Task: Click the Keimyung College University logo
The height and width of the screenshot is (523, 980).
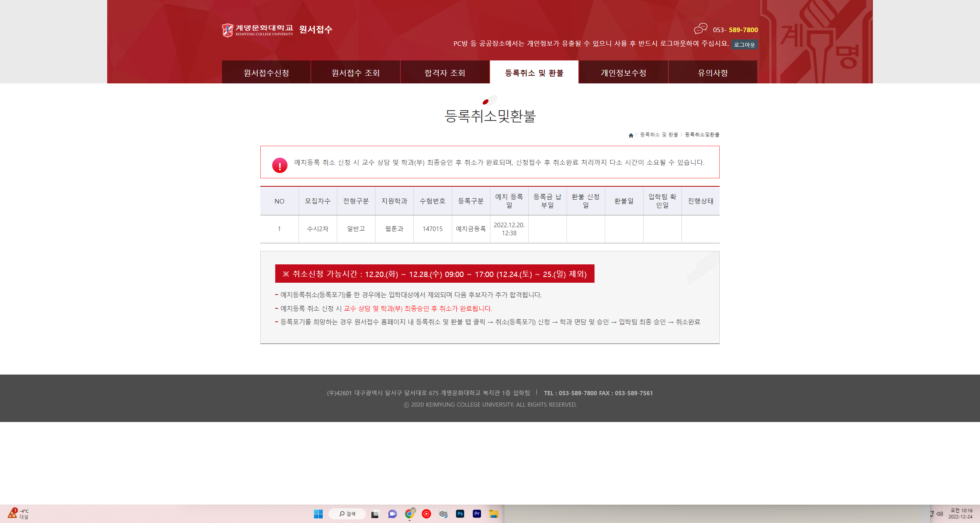Action: (257, 30)
